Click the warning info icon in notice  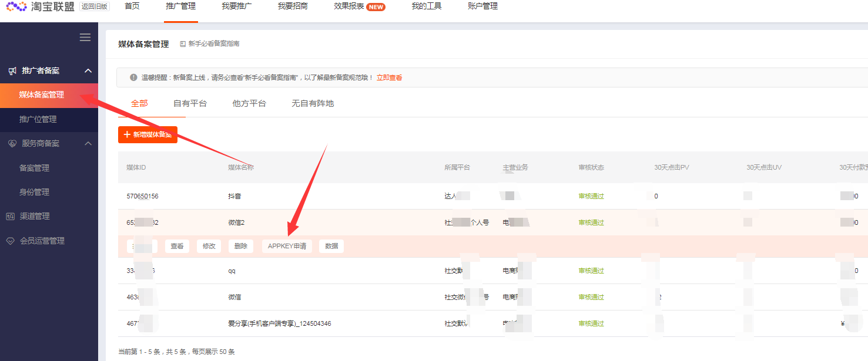[133, 77]
